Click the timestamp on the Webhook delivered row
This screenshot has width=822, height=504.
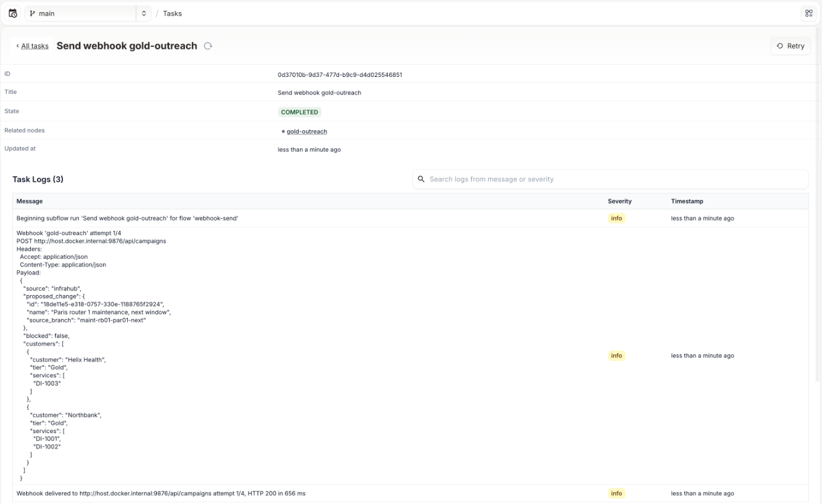coord(703,494)
